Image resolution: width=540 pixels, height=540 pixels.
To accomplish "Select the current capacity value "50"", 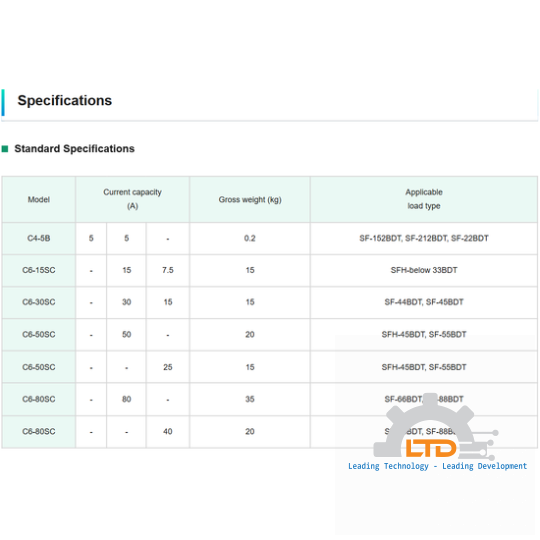I will [126, 335].
